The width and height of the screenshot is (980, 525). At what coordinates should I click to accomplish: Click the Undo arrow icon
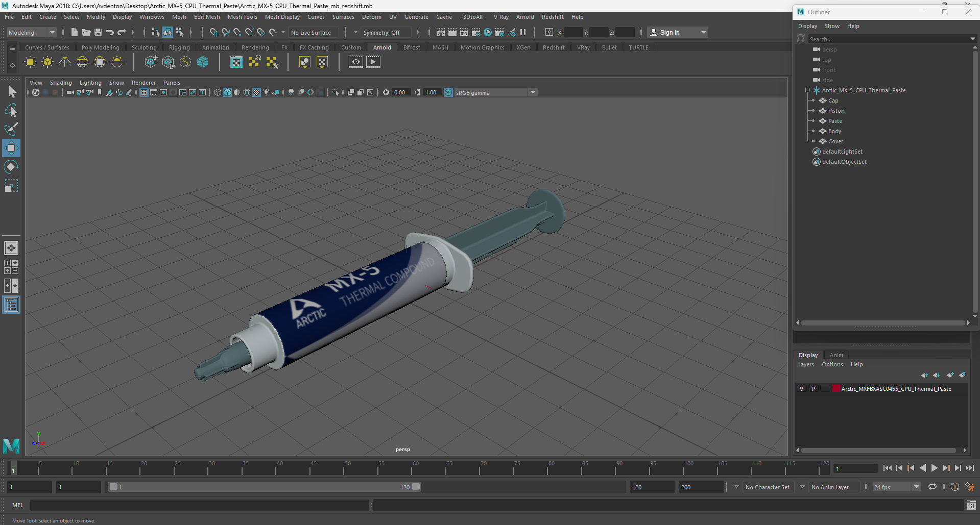click(x=110, y=32)
